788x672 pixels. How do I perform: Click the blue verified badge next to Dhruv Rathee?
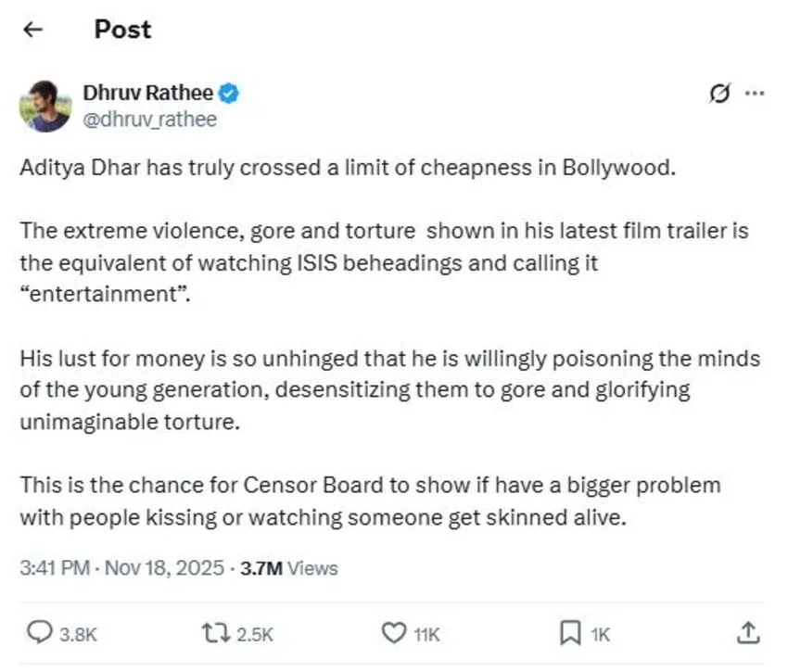pos(229,93)
